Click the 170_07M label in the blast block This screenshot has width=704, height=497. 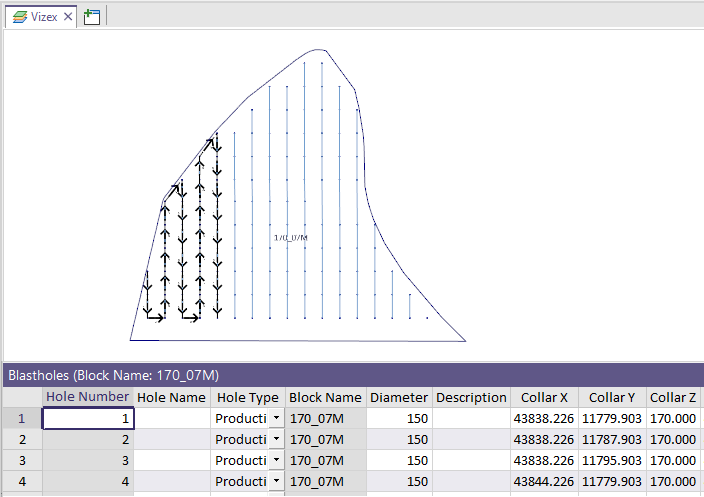coord(291,238)
